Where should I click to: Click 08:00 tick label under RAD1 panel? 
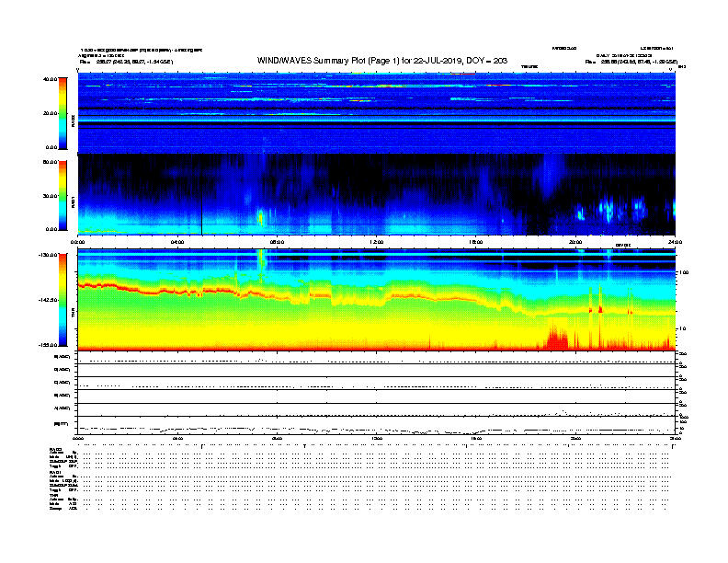tap(277, 242)
